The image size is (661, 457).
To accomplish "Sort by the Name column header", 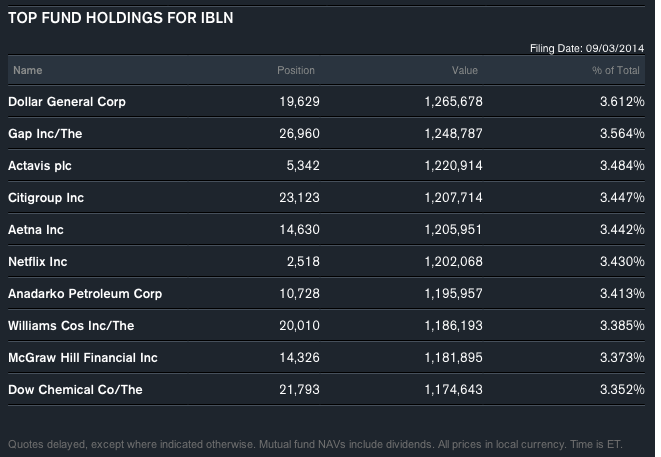I will click(x=28, y=71).
